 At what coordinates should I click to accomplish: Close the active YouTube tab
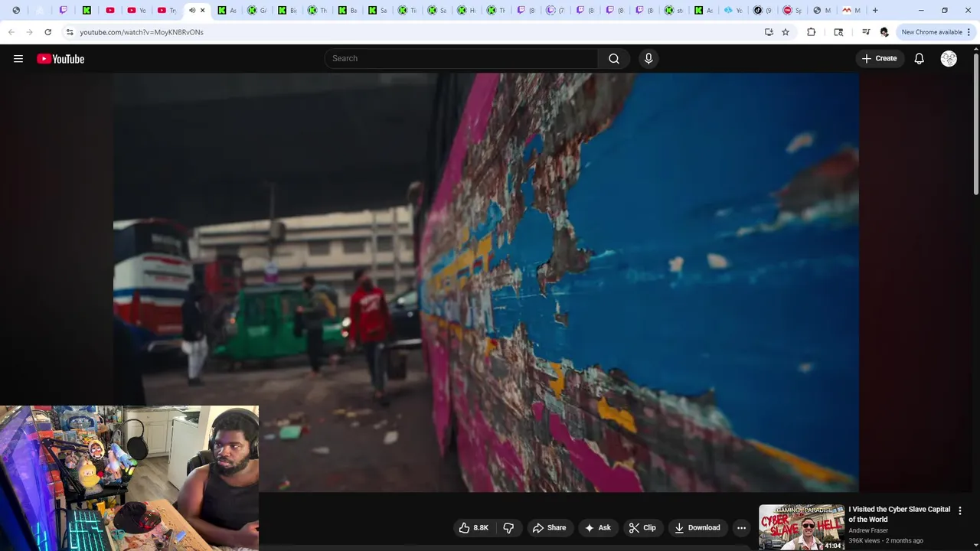(203, 11)
